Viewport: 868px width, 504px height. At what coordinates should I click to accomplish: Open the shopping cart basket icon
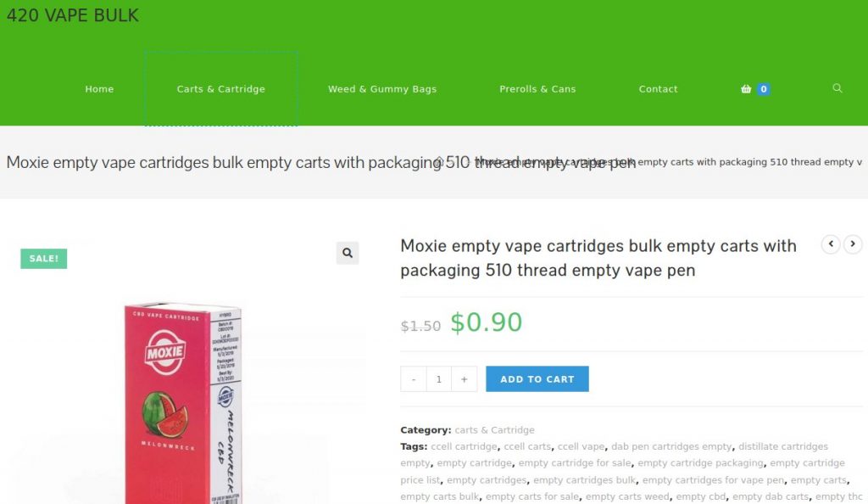click(746, 88)
